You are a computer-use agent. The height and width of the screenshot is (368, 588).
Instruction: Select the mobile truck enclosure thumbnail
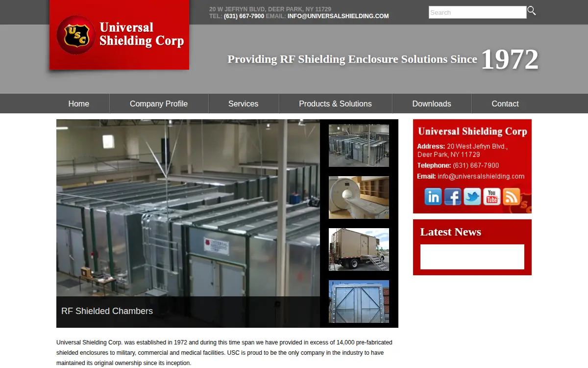coord(359,250)
